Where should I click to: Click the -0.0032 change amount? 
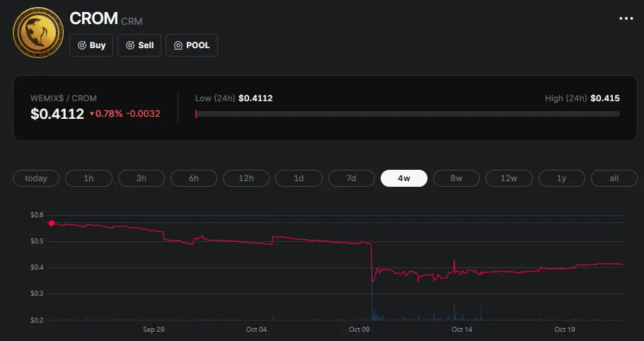[143, 114]
